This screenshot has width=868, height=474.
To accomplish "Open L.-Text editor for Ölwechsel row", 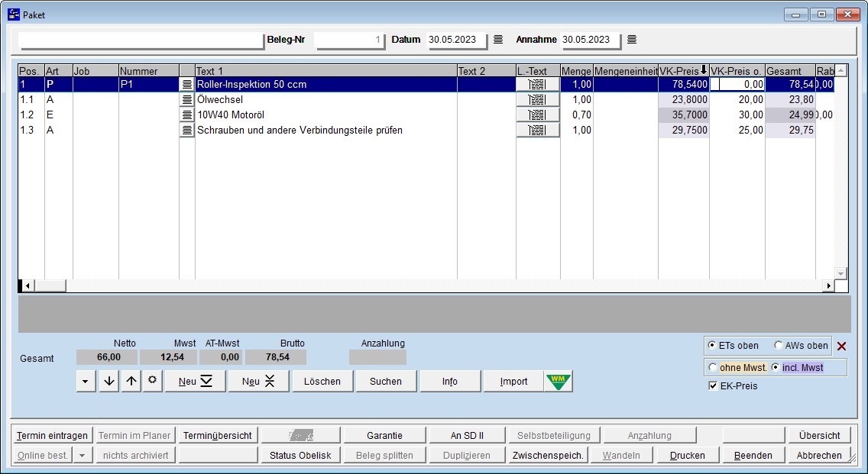I will [537, 99].
